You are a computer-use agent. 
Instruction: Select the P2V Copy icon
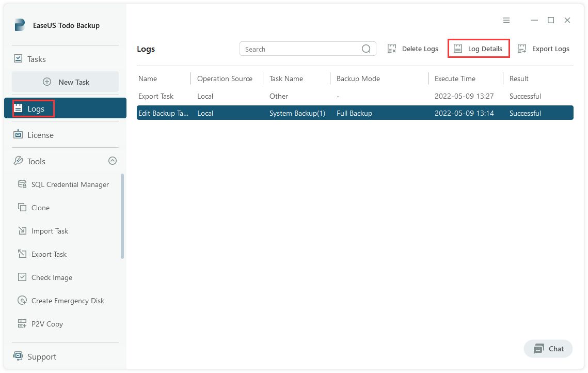pos(22,324)
